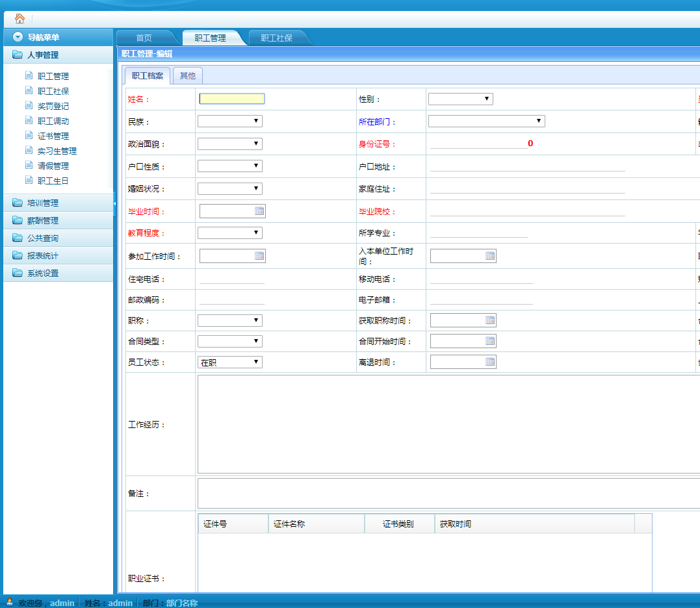Open calendar icon for 合同开始时间
Viewport: 700px width, 608px height.
point(489,341)
